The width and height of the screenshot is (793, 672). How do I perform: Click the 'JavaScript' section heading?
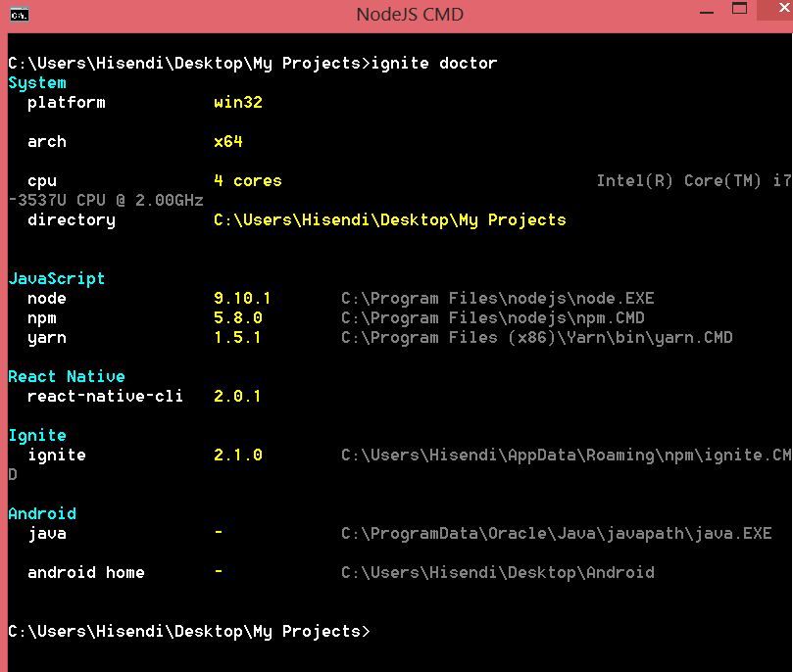pos(57,279)
